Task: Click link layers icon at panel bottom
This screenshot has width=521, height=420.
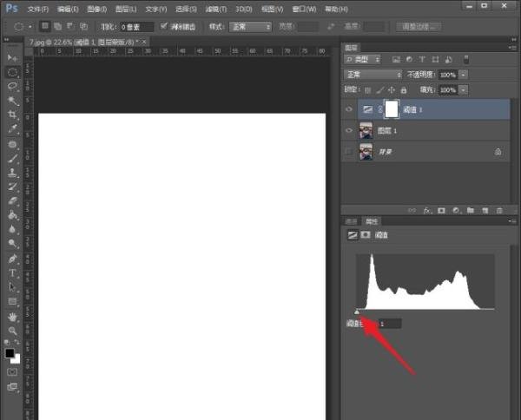Action: (x=412, y=210)
